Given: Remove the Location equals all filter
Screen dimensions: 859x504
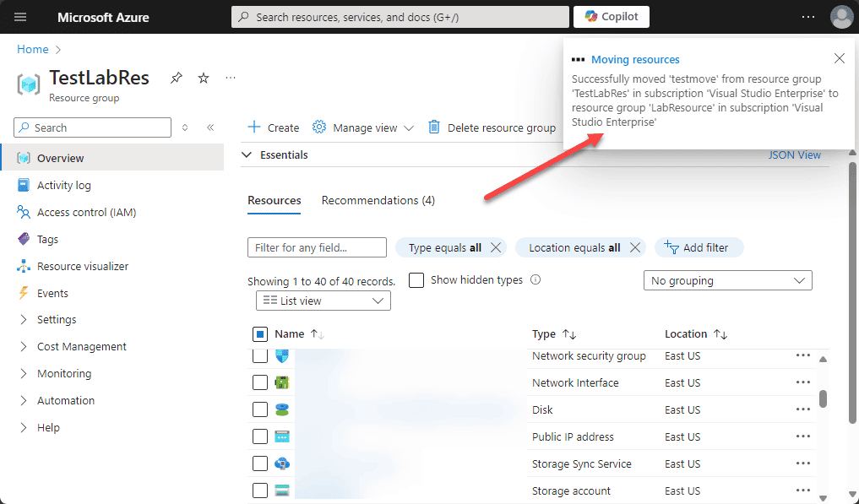Looking at the screenshot, I should pos(635,247).
